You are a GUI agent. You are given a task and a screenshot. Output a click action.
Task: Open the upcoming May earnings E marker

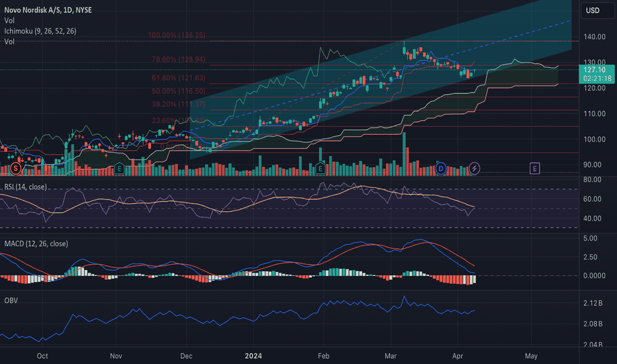(534, 168)
